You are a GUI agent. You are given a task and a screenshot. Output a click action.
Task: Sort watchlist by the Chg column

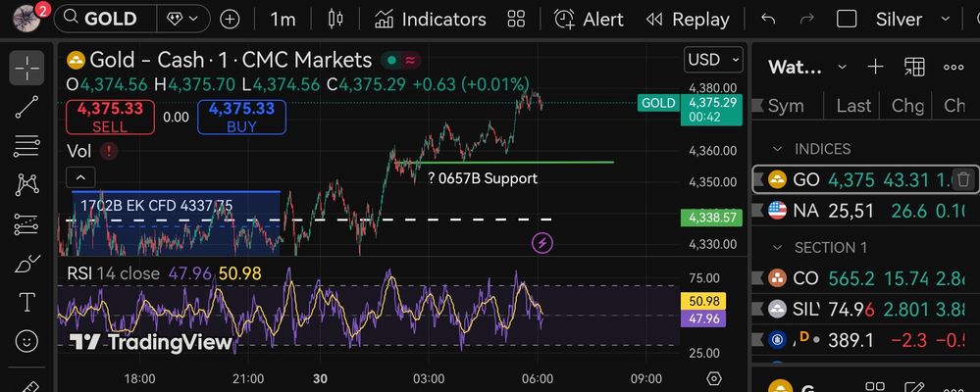point(907,106)
